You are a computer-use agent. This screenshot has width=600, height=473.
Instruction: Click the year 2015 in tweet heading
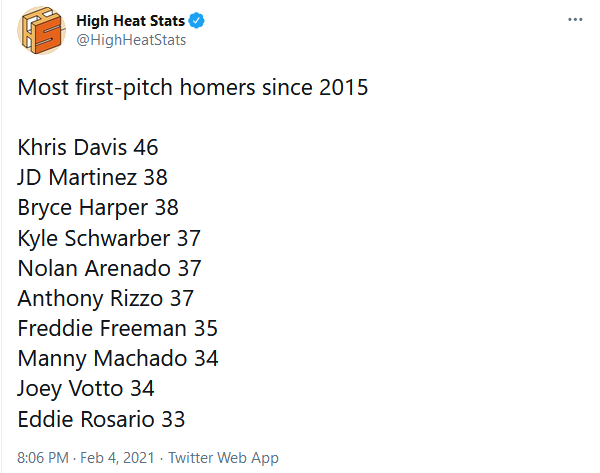point(344,87)
